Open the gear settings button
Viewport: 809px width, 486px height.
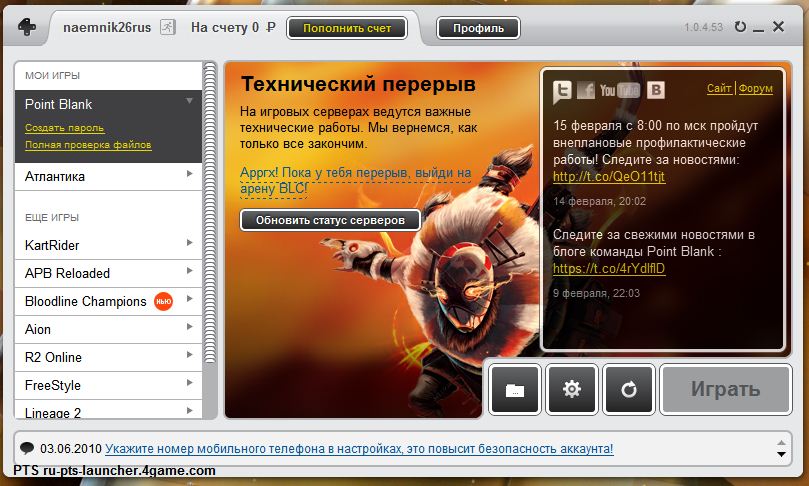572,390
